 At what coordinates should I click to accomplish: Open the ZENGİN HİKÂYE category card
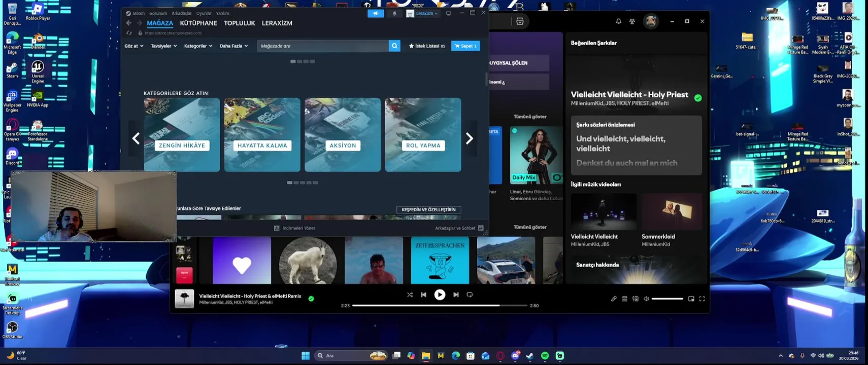point(182,135)
